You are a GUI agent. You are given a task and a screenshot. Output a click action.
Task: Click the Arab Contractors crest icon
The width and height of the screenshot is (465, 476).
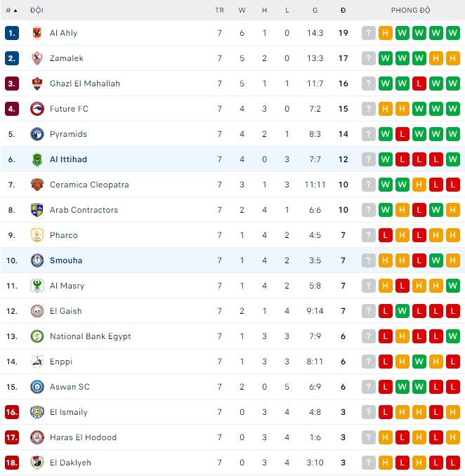(37, 210)
